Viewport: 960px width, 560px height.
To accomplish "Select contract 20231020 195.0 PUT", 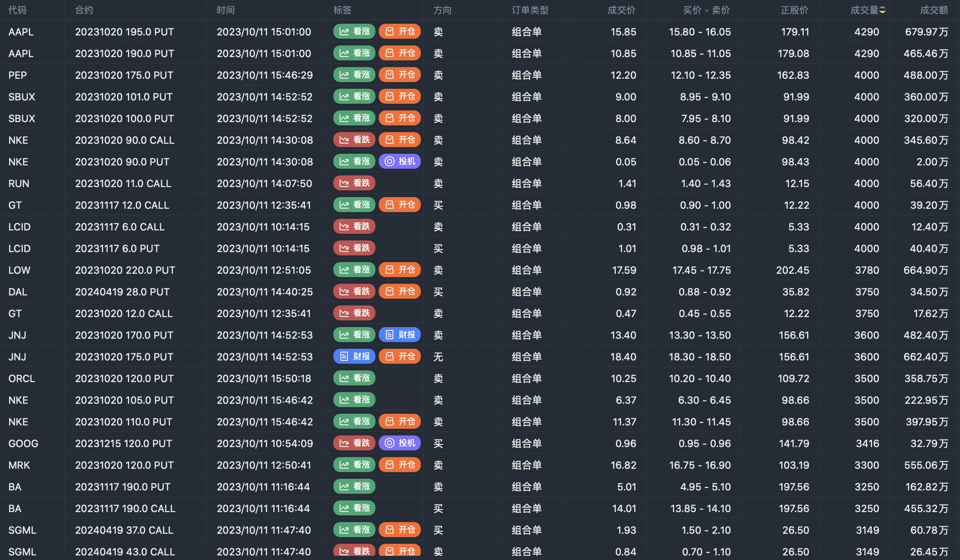I will pos(125,32).
